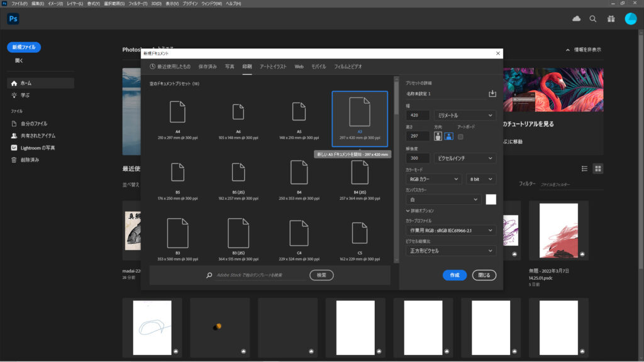Click the 検索 search button
This screenshot has width=644, height=362.
tap(321, 275)
